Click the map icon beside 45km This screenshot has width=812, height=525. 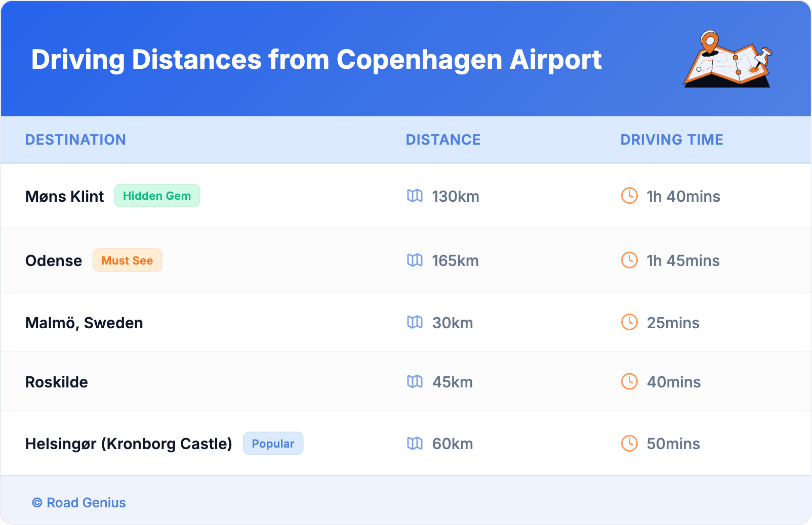pos(415,381)
